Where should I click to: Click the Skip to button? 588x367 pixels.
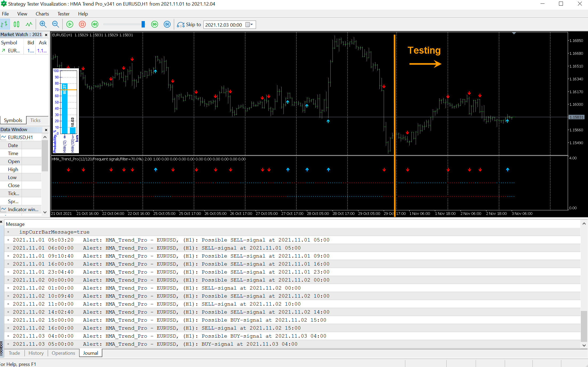189,25
